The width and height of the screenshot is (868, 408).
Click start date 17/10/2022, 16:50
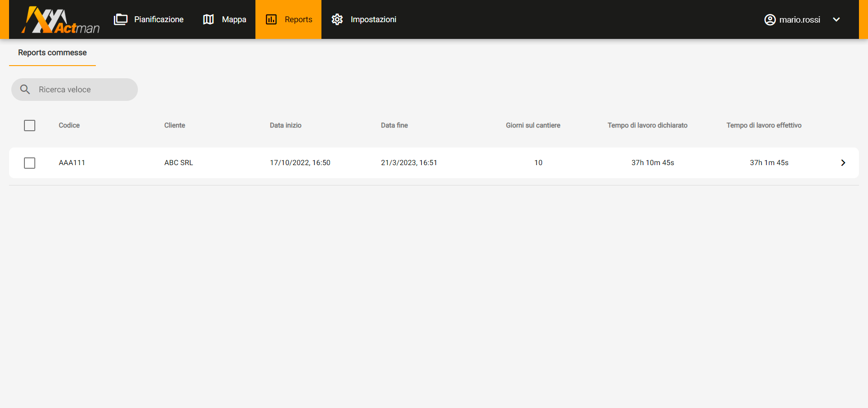[300, 163]
